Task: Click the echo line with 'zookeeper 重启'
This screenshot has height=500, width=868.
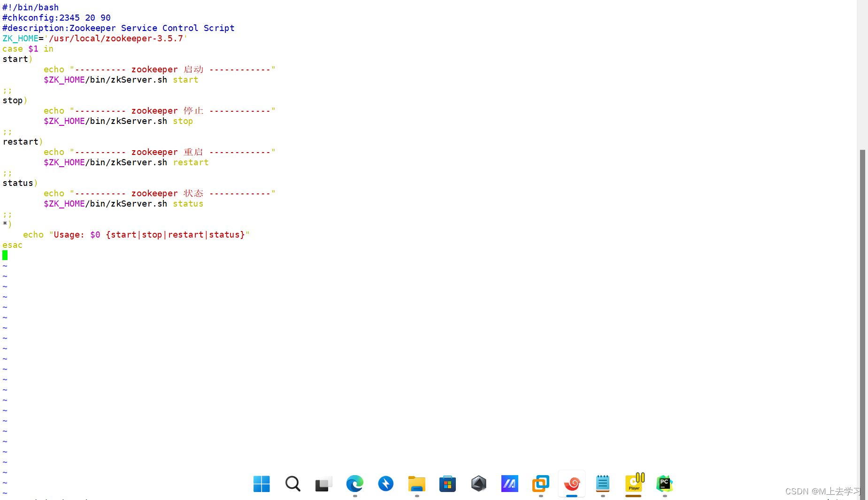Action: click(x=160, y=152)
